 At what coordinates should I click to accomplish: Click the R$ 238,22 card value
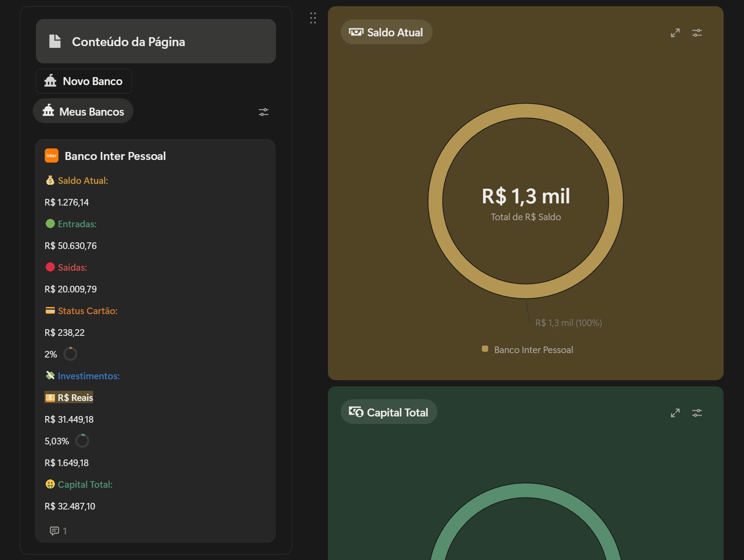point(65,333)
